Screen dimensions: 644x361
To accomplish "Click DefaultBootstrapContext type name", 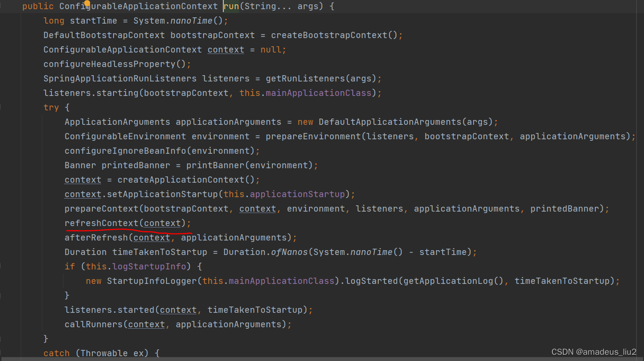I will click(104, 35).
